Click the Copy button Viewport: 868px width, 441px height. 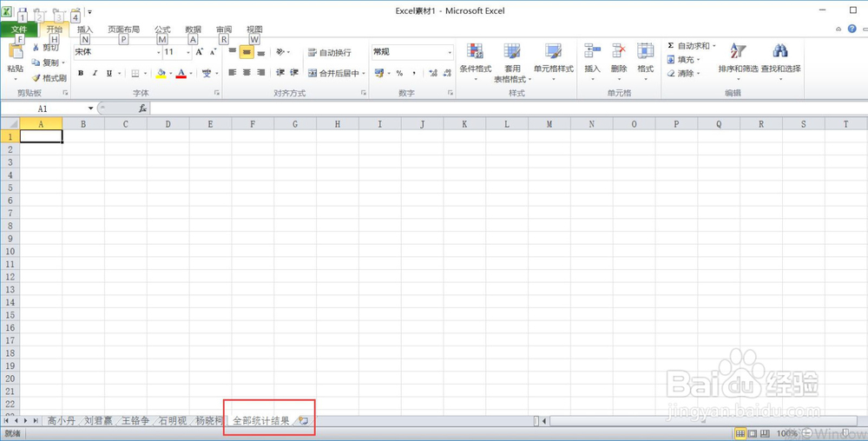pyautogui.click(x=48, y=63)
